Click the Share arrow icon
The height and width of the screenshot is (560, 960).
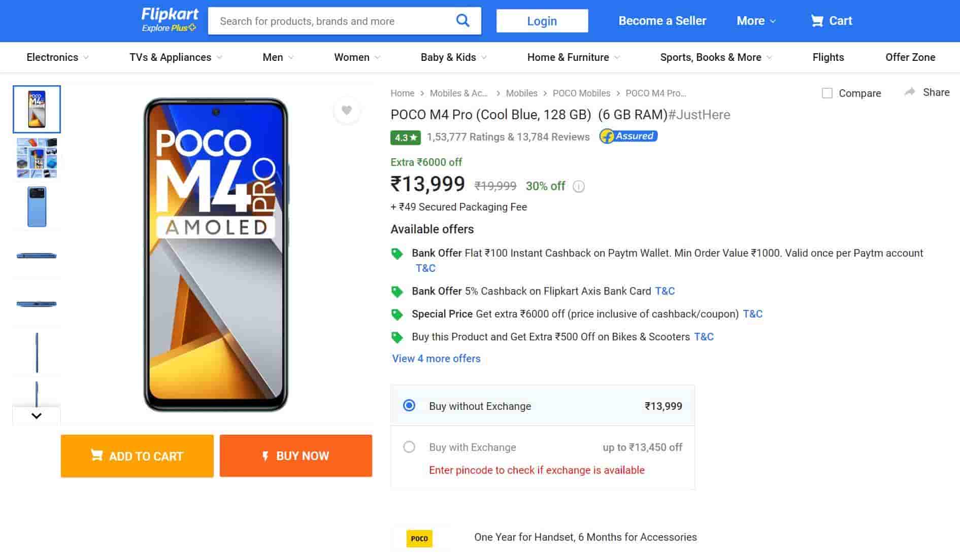click(910, 92)
